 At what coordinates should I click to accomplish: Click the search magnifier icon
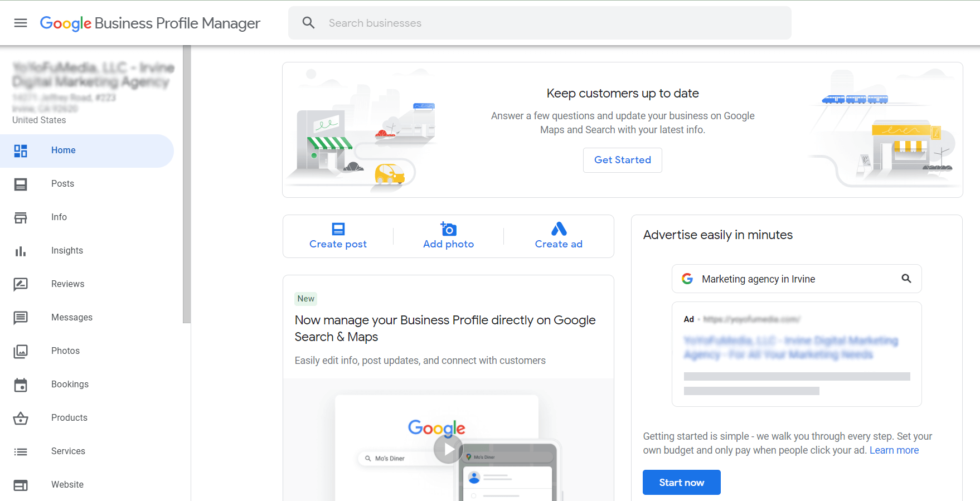[x=308, y=23]
